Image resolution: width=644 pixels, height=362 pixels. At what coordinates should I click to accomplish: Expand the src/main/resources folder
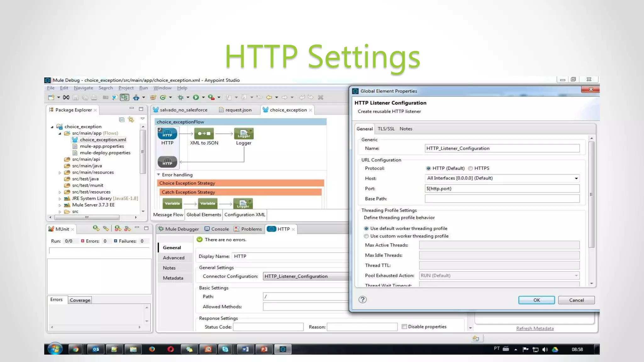point(60,173)
